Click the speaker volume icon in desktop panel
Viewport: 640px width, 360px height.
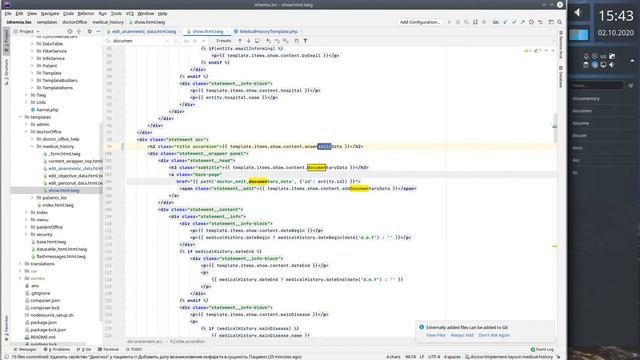click(578, 13)
